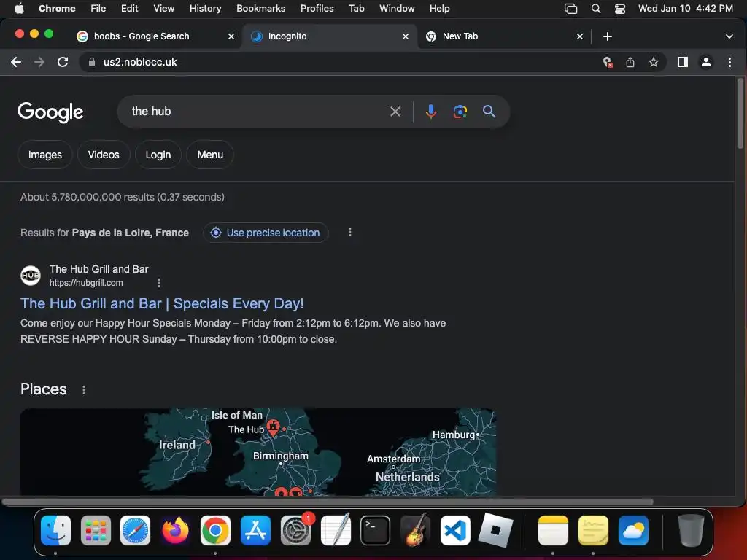Screen dimensions: 747x560
Task: Expand the tab search chevron
Action: click(729, 36)
